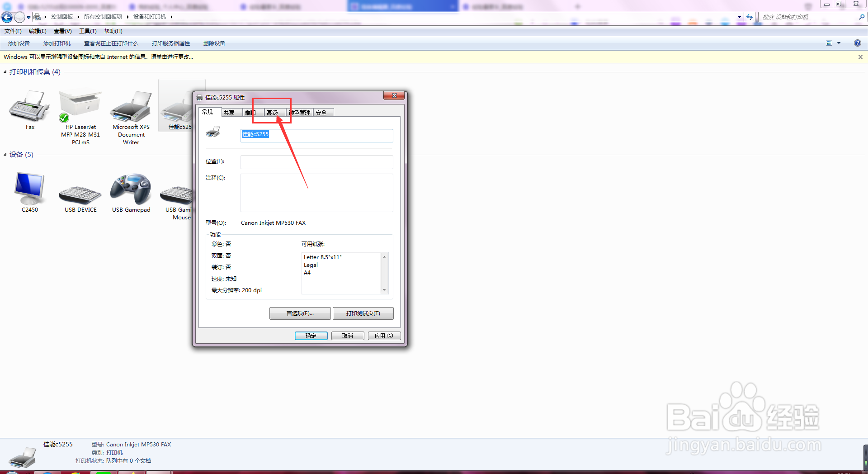This screenshot has width=868, height=474.
Task: Click 添加设备 in the toolbar
Action: pos(19,43)
